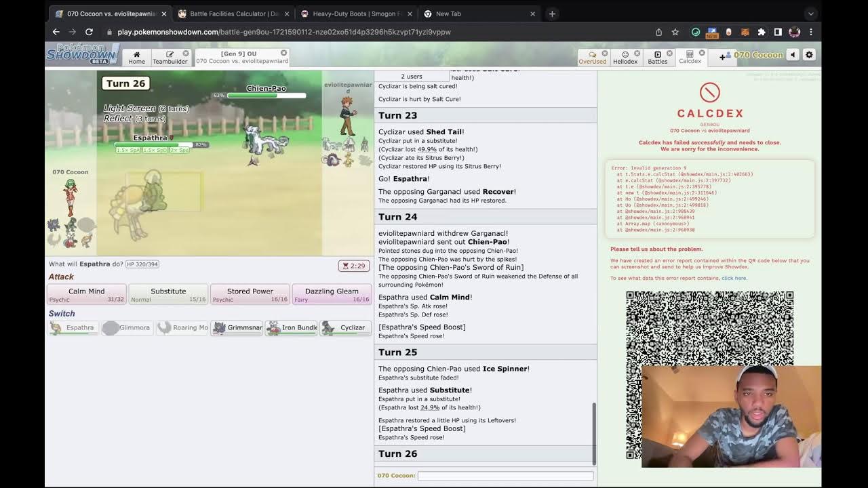Viewport: 868px width, 488px height.
Task: Open the 'click here' error report link
Action: click(734, 278)
